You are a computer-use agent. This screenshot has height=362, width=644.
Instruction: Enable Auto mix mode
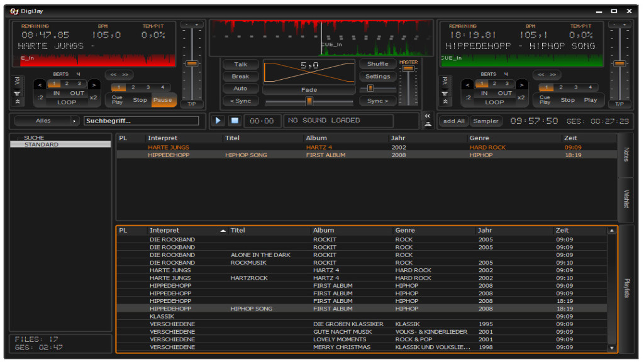(241, 89)
